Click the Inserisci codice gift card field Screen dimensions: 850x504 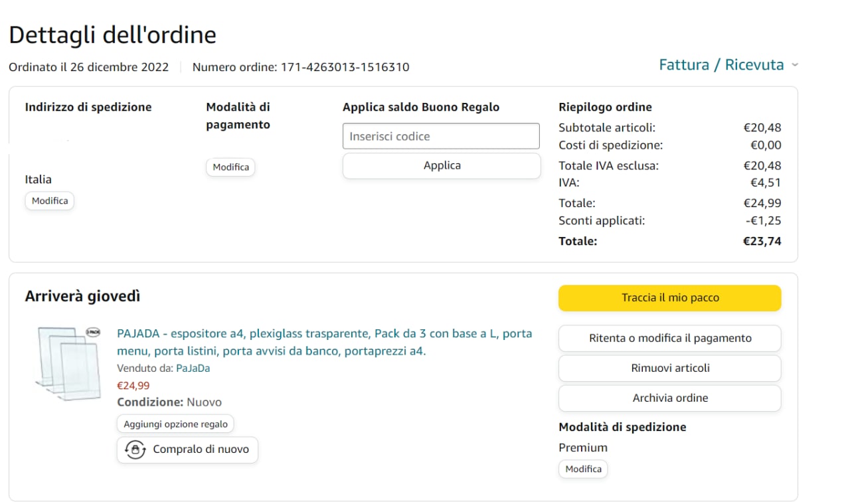point(441,136)
